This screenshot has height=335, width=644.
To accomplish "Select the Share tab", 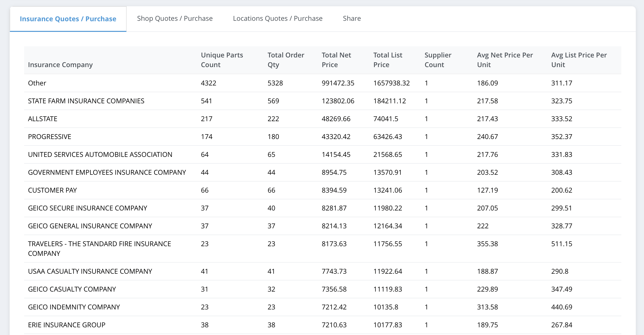I will tap(351, 18).
